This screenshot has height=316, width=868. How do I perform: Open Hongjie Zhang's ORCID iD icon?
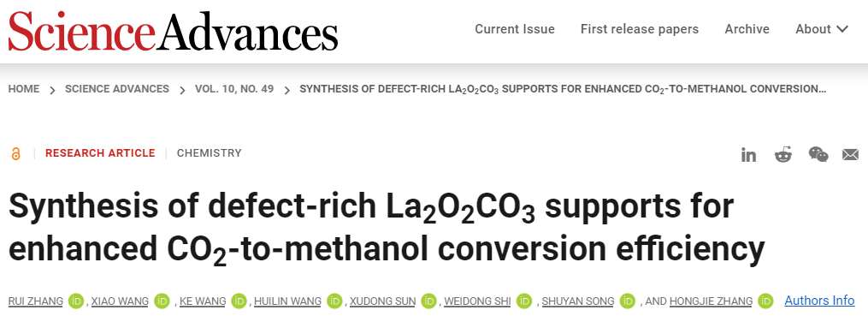(765, 301)
